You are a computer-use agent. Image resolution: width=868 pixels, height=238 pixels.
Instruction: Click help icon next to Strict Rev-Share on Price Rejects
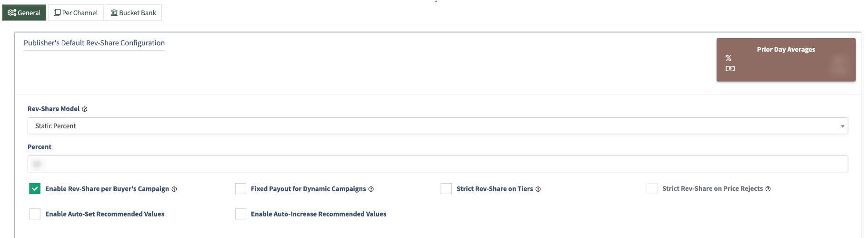pos(768,189)
